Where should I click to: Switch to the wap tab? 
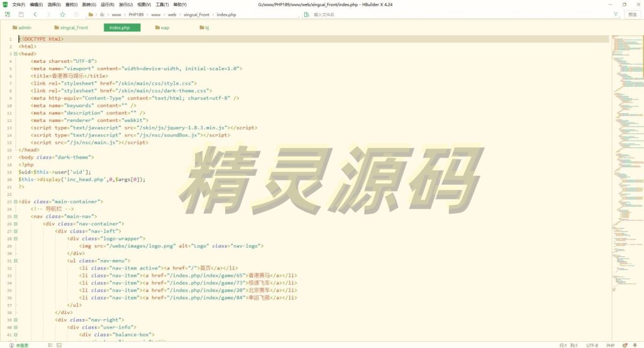(162, 28)
